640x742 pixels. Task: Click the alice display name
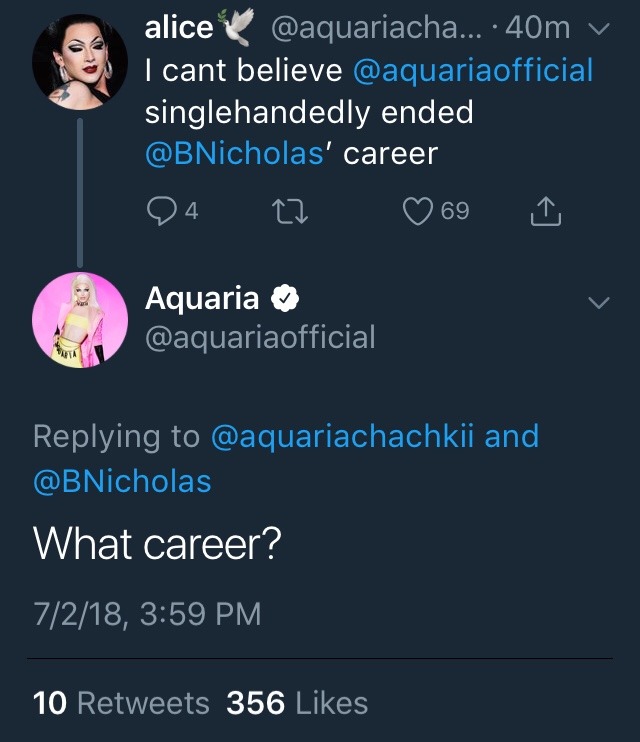pos(180,28)
